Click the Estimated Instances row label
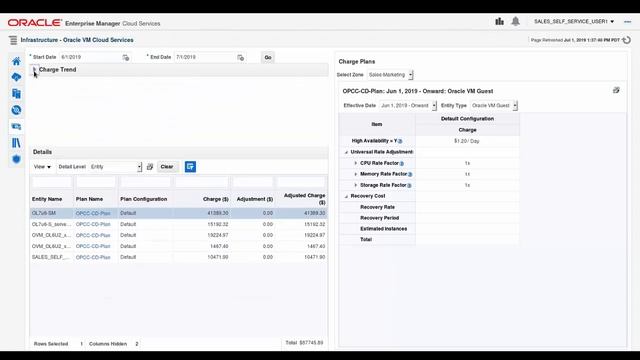The width and height of the screenshot is (640, 360). click(x=383, y=229)
